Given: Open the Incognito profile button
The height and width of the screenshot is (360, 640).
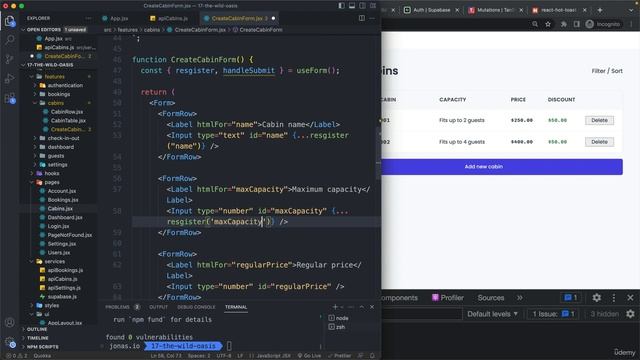Looking at the screenshot, I should click(603, 24).
